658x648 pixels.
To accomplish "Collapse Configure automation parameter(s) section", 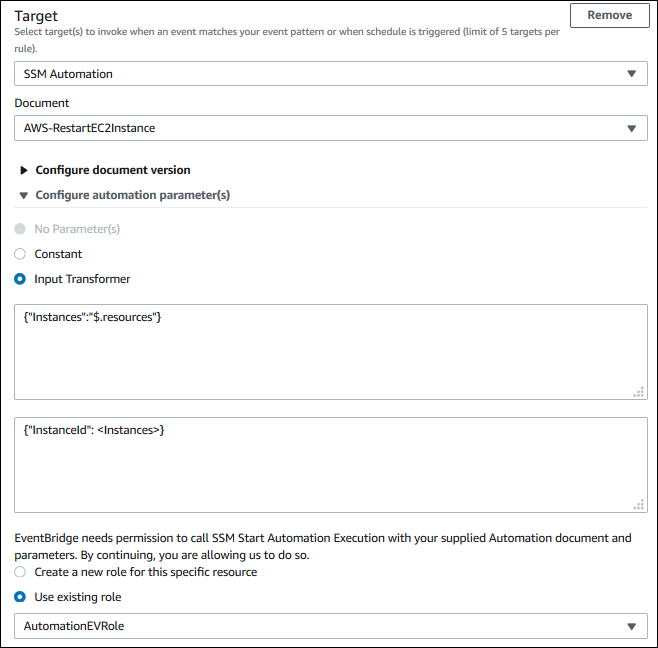I will (132, 195).
